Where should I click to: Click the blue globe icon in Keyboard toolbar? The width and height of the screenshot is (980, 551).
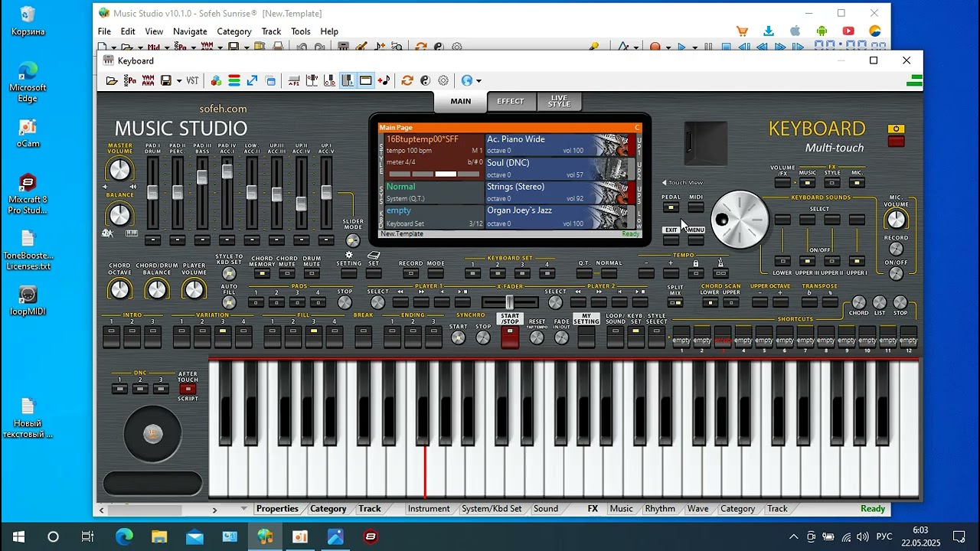(x=467, y=80)
